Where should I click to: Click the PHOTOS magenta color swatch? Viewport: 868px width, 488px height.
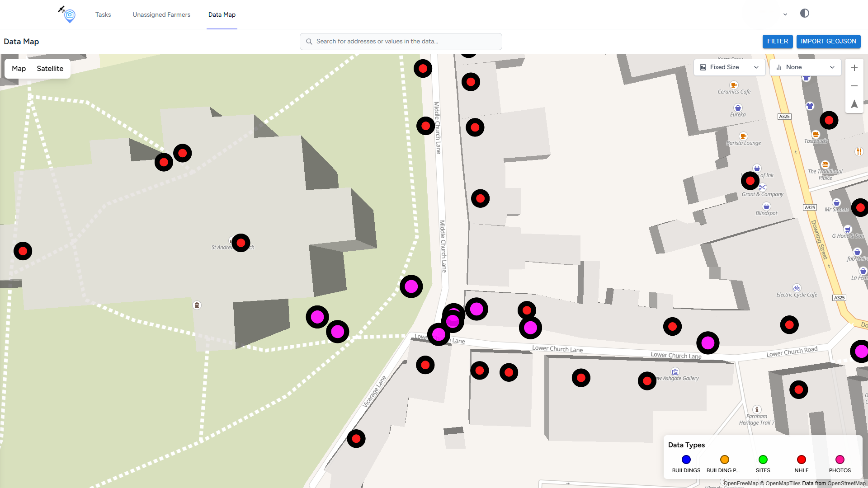[x=840, y=460]
